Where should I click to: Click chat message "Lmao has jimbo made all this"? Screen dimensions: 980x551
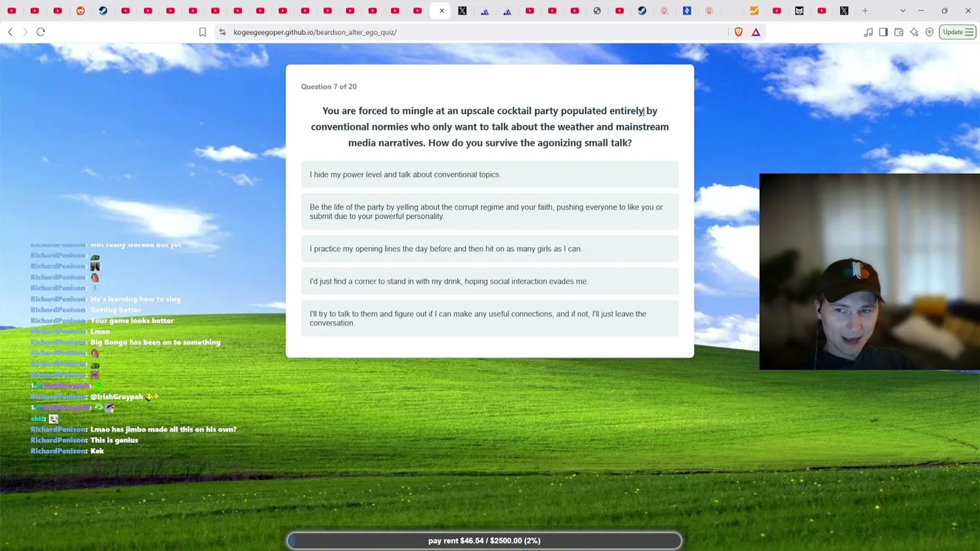coord(163,429)
